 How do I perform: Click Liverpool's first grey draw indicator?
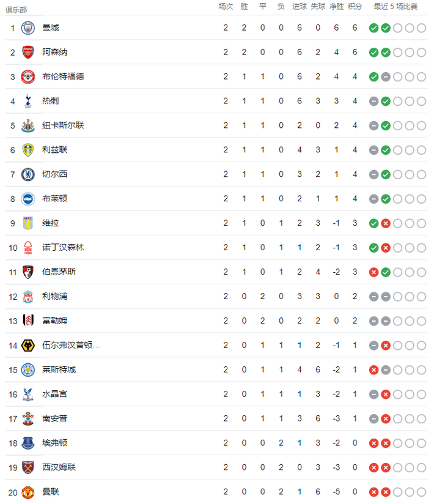coord(373,297)
